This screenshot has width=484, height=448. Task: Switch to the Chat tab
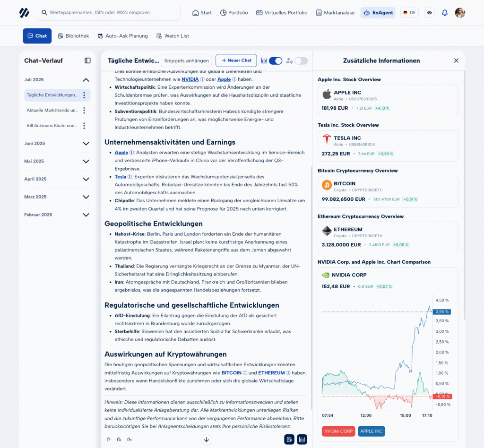pos(37,36)
